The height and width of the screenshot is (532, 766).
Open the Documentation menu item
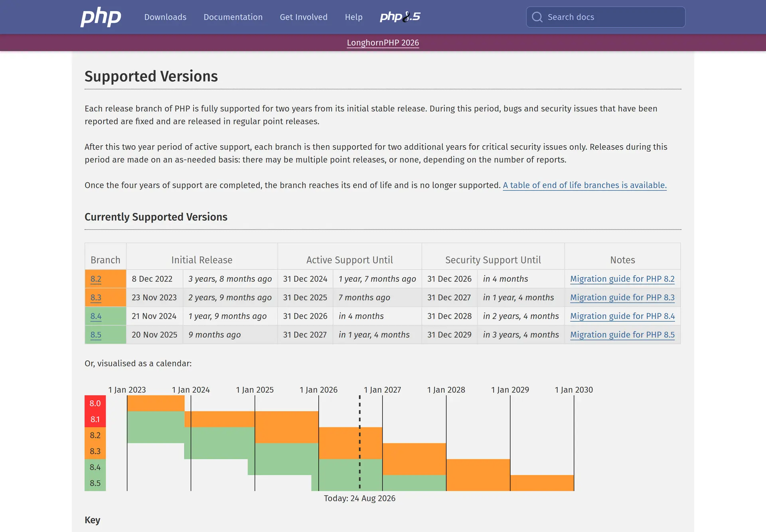233,17
